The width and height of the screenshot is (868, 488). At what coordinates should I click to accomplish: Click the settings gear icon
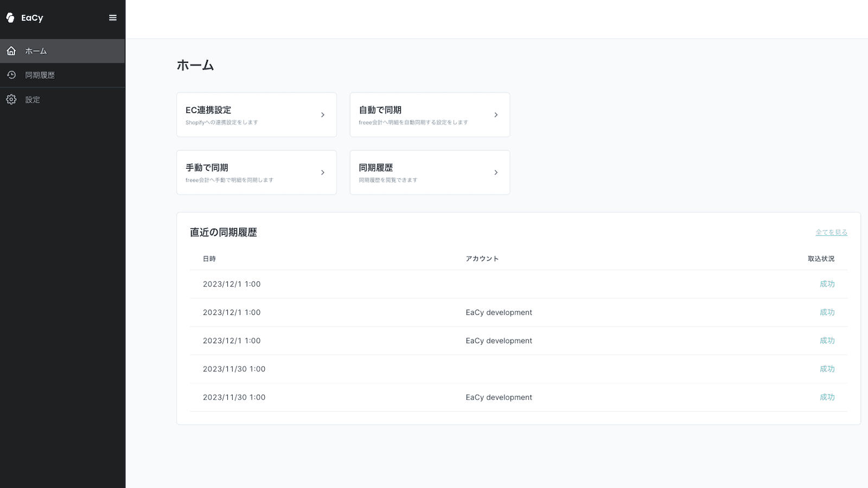[x=11, y=99]
